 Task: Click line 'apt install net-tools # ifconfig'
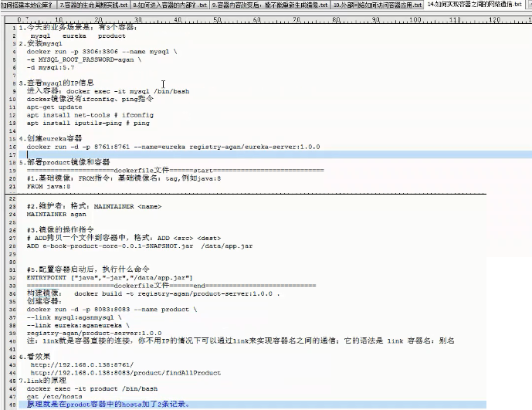click(90, 115)
